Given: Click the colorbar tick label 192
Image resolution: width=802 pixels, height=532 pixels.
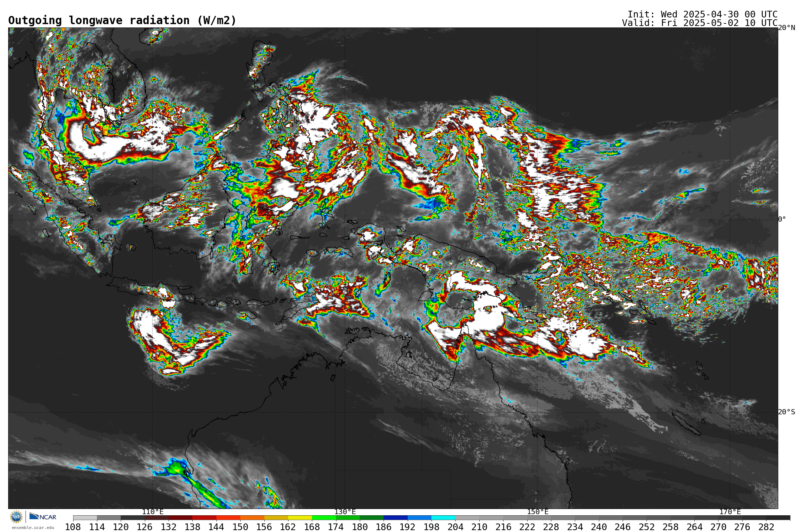Looking at the screenshot, I should [x=407, y=527].
